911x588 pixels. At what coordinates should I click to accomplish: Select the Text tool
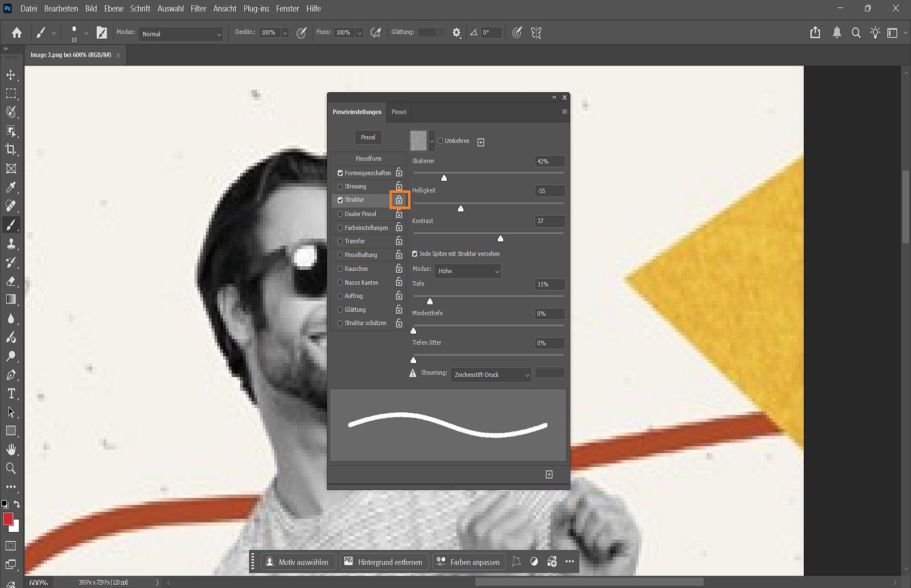[11, 393]
